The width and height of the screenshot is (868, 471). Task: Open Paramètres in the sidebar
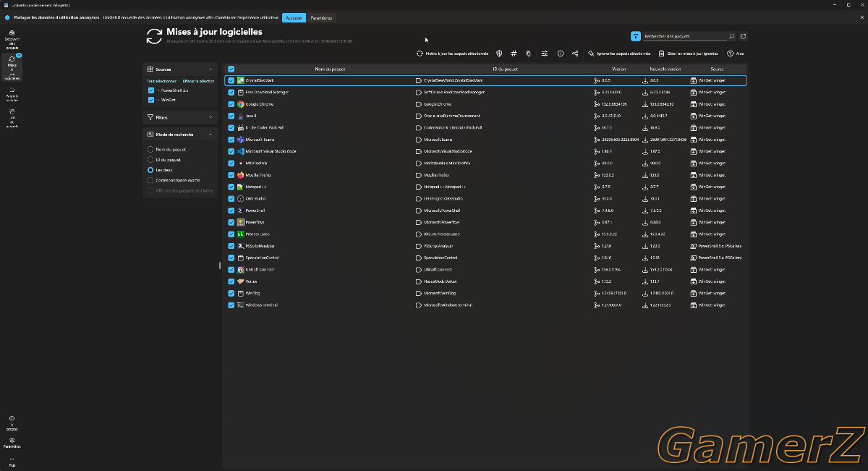tap(12, 442)
